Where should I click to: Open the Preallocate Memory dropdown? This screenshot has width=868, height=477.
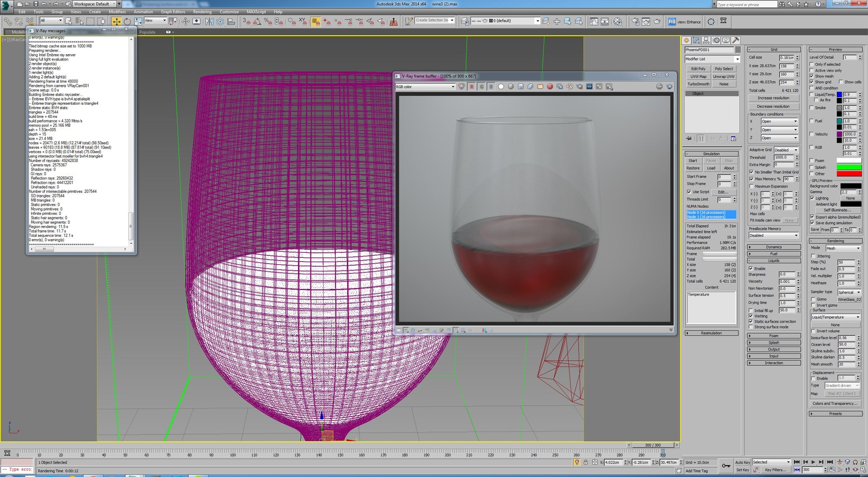[774, 236]
